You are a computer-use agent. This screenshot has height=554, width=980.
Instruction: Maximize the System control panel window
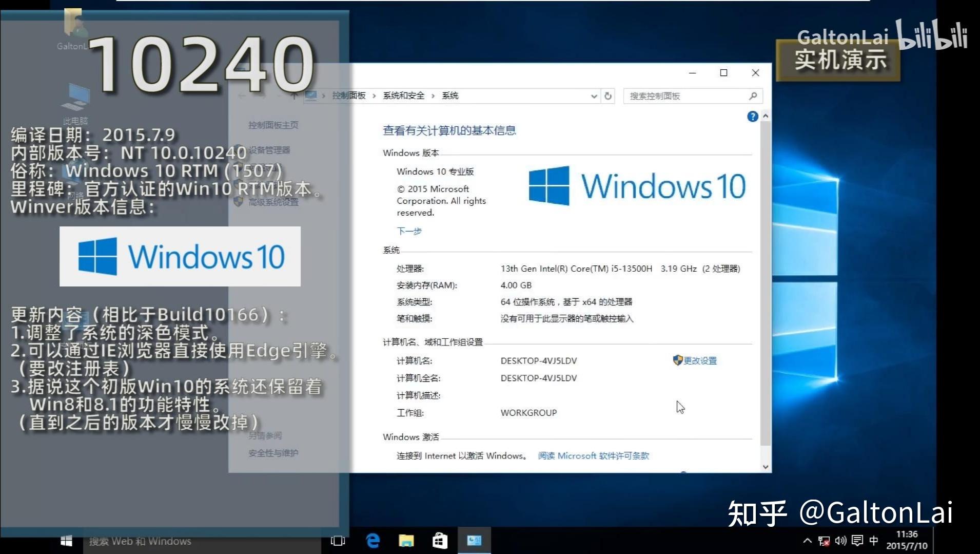tap(724, 73)
